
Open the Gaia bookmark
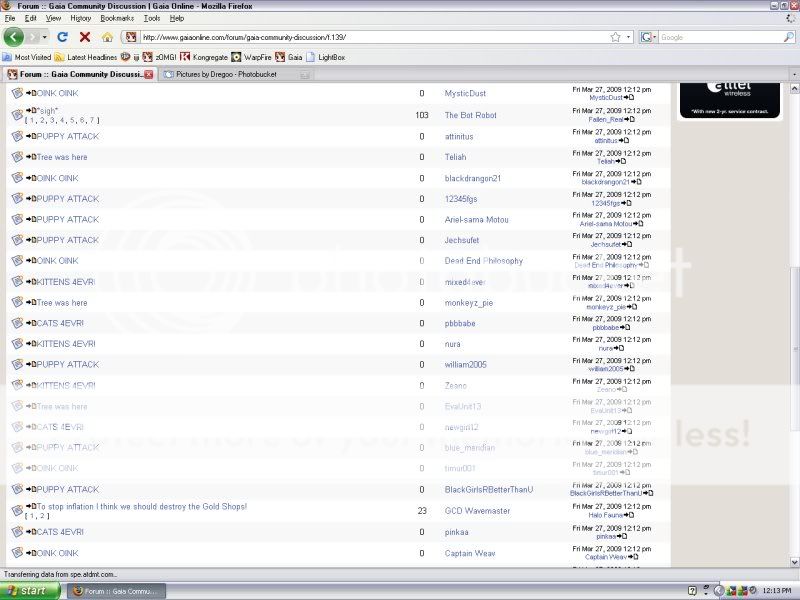[x=289, y=57]
